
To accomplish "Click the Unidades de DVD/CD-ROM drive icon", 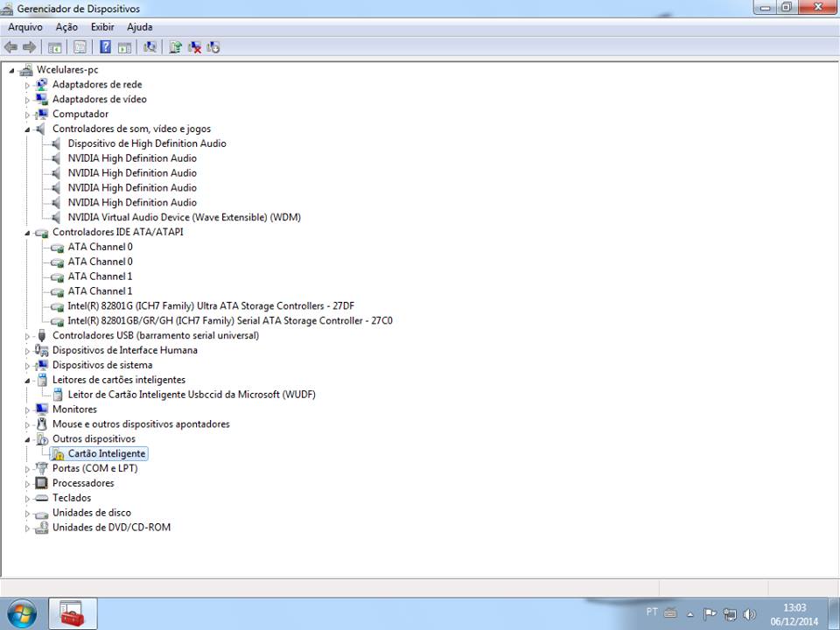I will [41, 528].
